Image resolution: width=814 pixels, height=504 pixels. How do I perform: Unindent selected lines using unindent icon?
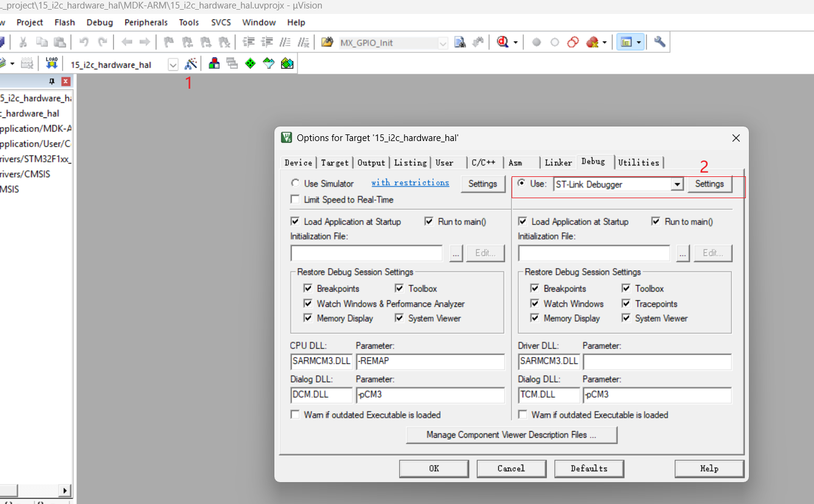[266, 43]
